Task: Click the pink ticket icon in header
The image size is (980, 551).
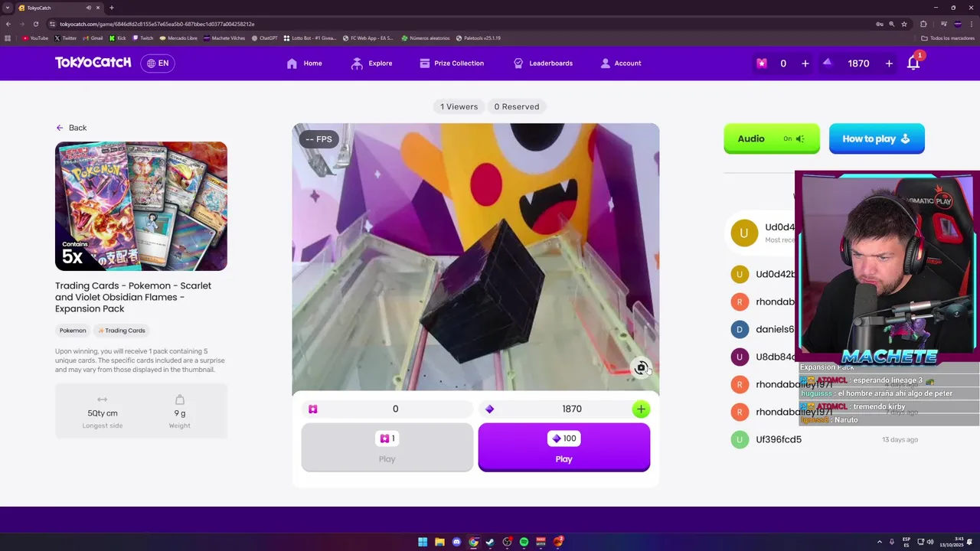Action: point(761,64)
